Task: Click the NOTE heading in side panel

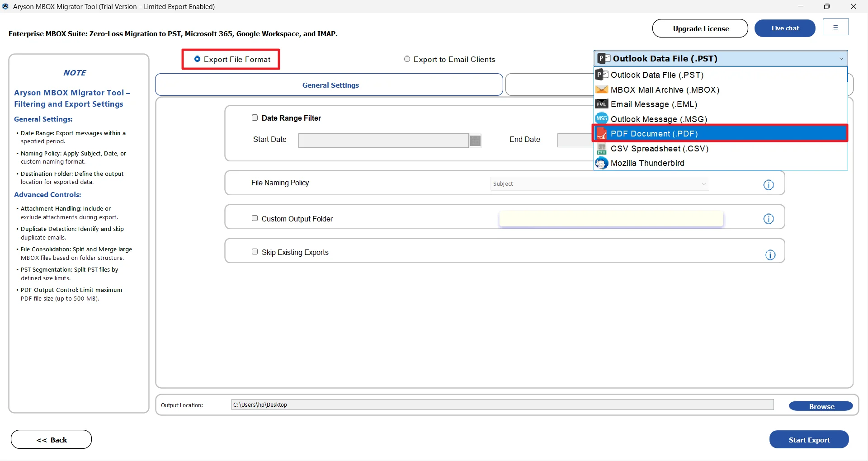Action: point(75,73)
